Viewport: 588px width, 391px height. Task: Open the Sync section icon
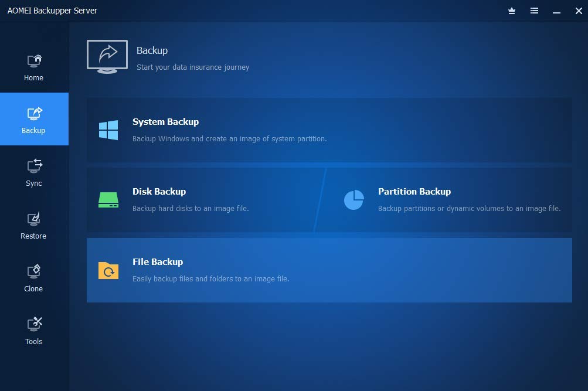click(x=34, y=166)
